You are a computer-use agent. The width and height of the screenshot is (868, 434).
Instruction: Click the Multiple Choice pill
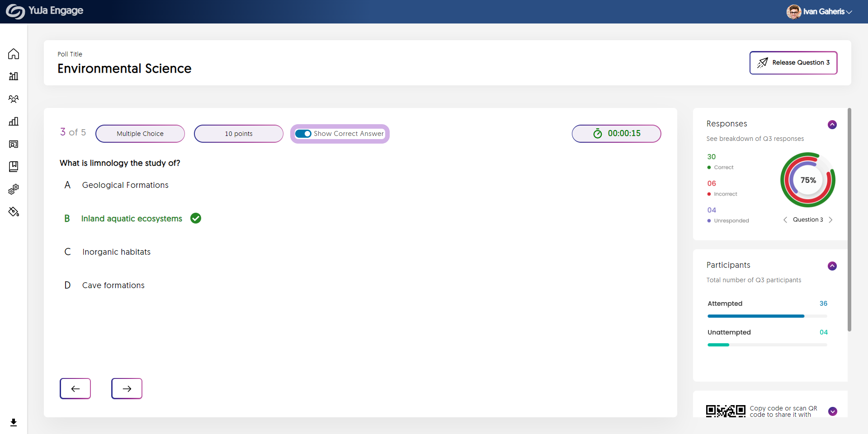click(x=140, y=134)
